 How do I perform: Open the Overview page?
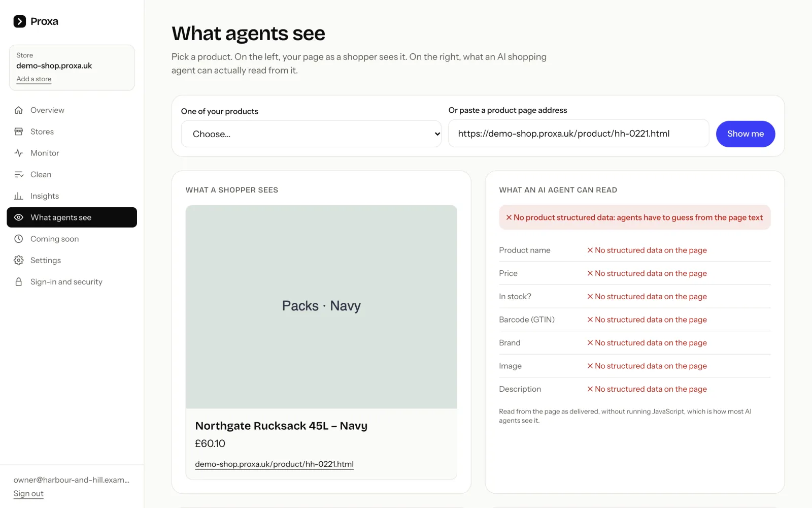(72, 110)
